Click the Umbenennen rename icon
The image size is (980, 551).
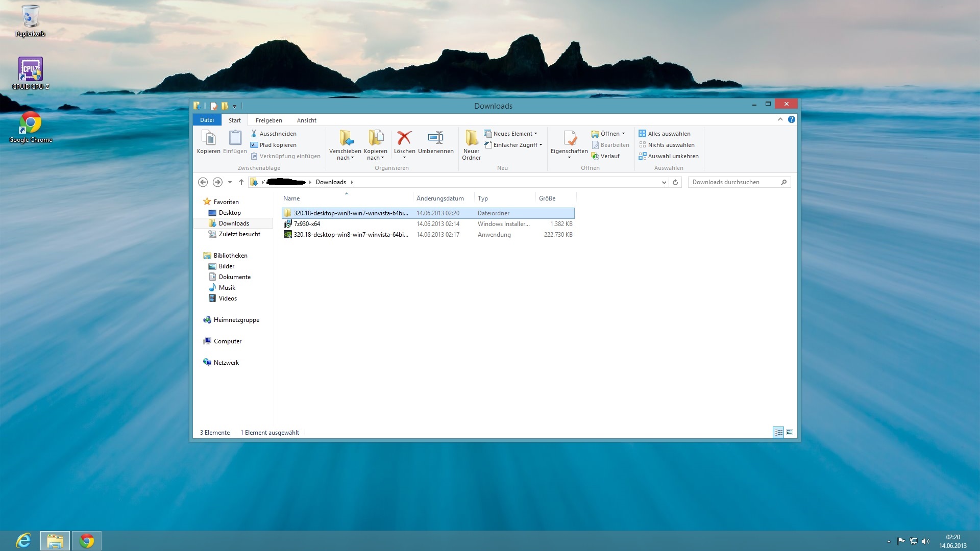(435, 138)
